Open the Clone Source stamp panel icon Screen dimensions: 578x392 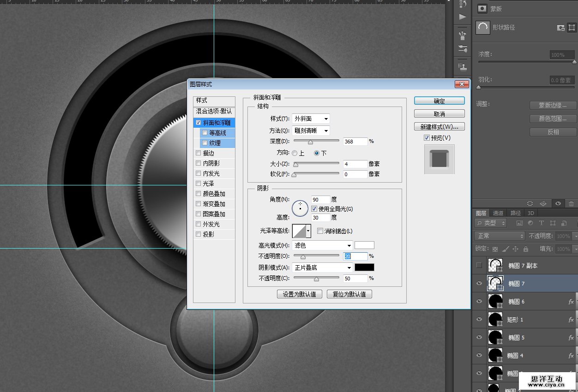(x=462, y=68)
